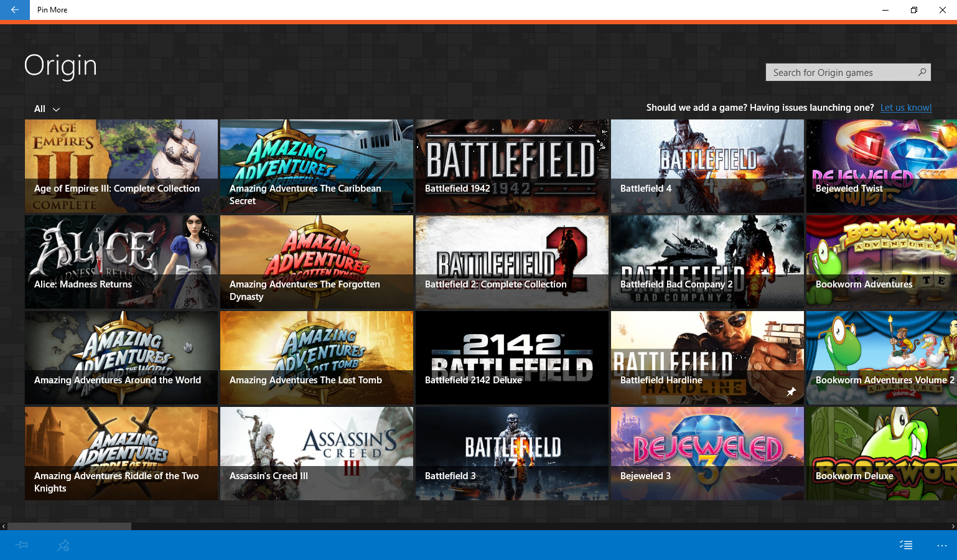Click the unpin icon in the bottom bar
Screen dimensions: 957x560
coord(62,545)
